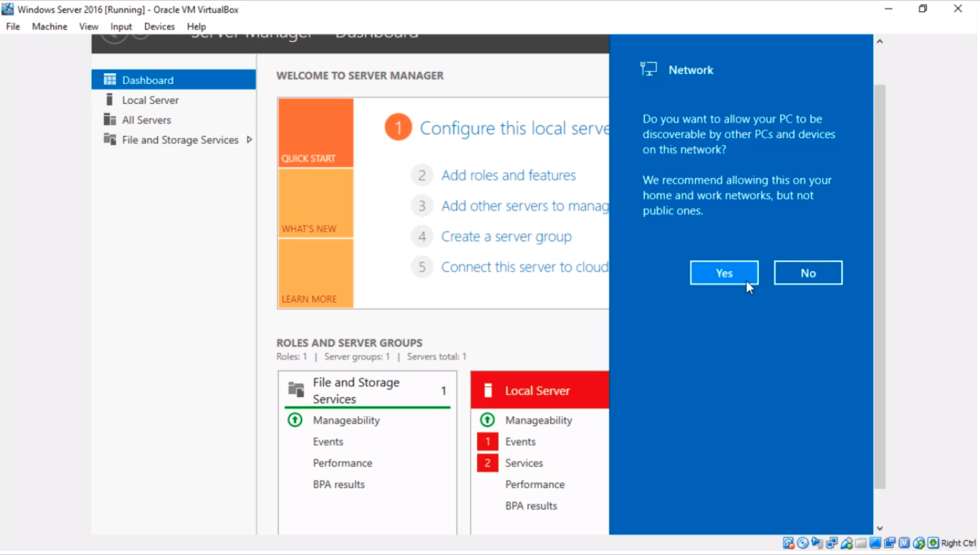The height and width of the screenshot is (555, 980).
Task: Click the All Servers sidebar icon
Action: 110,120
